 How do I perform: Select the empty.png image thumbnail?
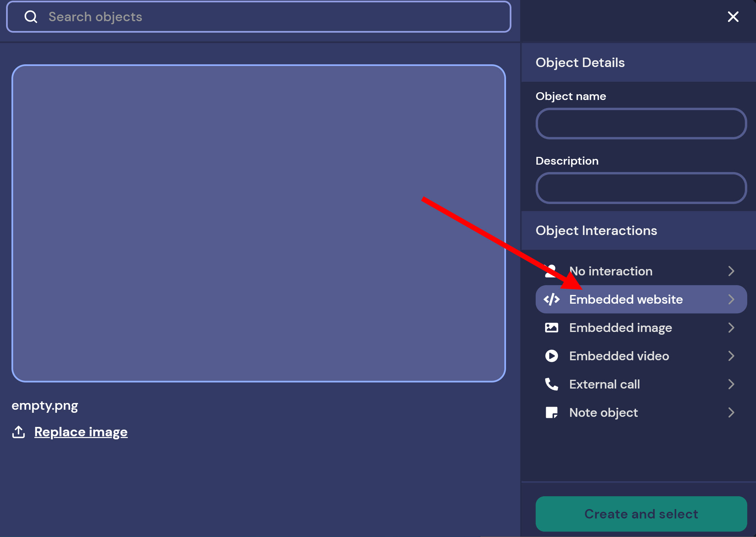[x=258, y=223]
